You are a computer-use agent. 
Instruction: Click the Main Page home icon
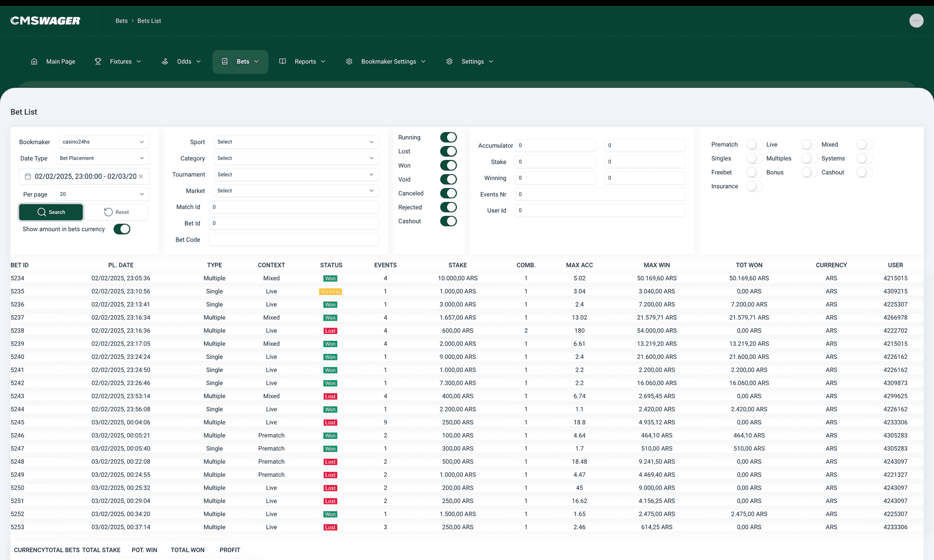pos(34,62)
